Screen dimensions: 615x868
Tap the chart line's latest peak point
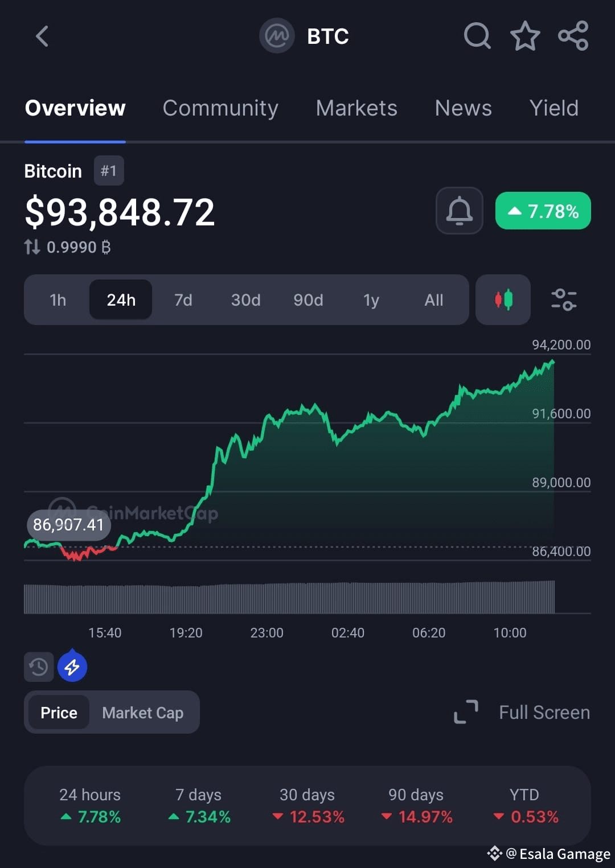pyautogui.click(x=552, y=361)
